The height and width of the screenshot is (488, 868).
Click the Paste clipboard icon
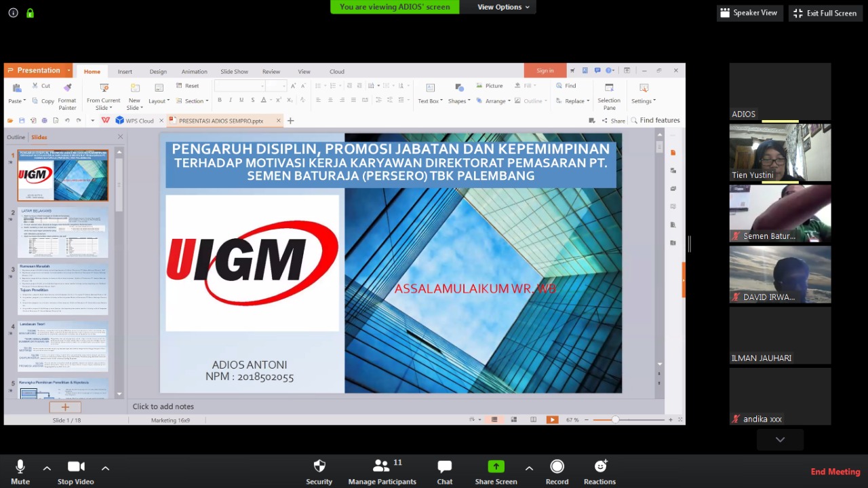[x=17, y=88]
